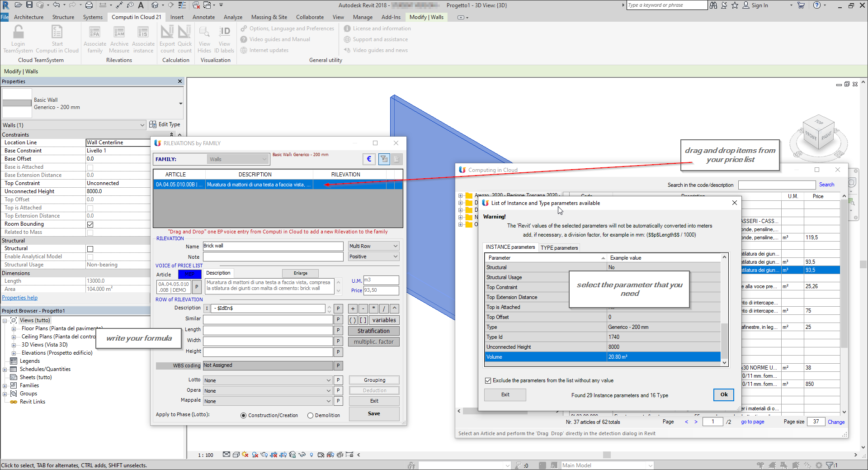Click Start Computi in Cloud icon
This screenshot has height=470, width=868.
tap(57, 33)
